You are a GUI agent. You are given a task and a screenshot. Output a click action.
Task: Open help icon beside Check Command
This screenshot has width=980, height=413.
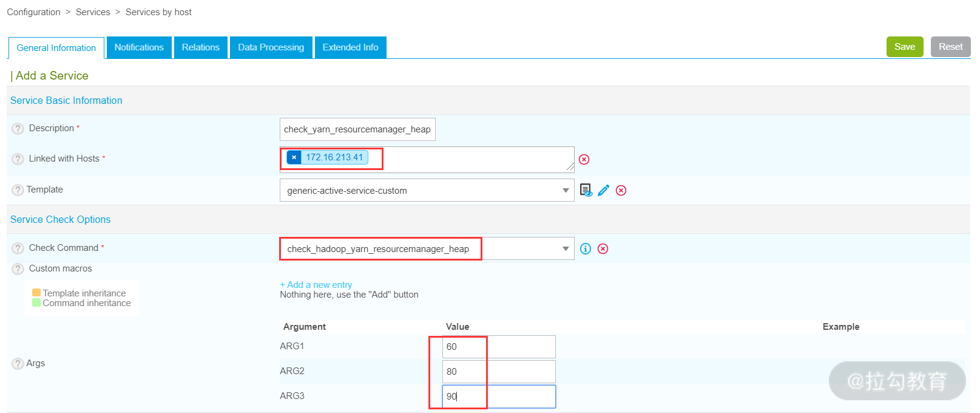(x=18, y=248)
